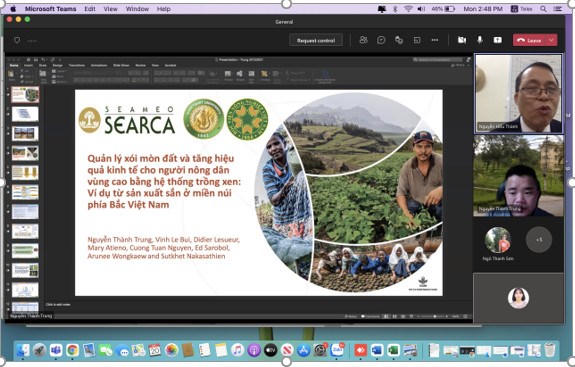Open the Help menu
The image size is (575, 367).
point(164,9)
